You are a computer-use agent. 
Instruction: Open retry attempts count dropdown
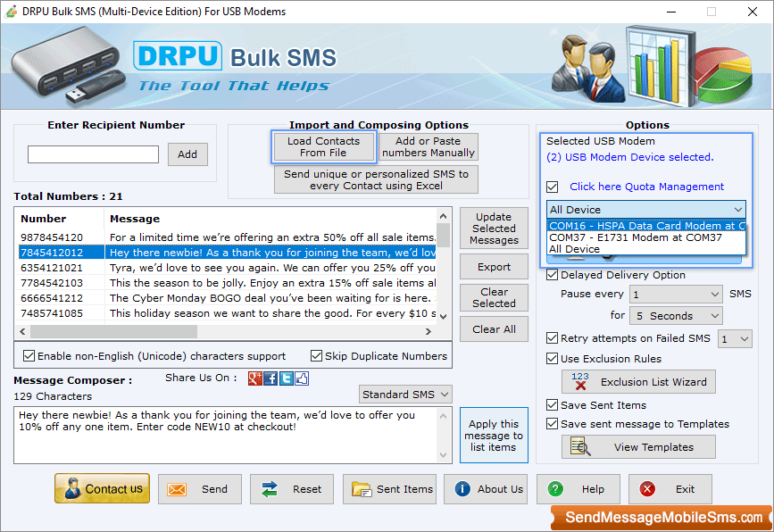coord(735,339)
